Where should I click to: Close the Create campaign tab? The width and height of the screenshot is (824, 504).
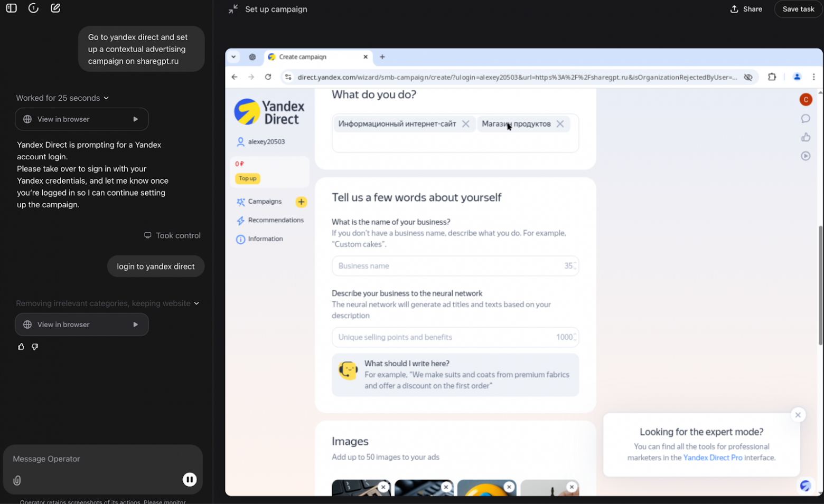click(x=366, y=57)
